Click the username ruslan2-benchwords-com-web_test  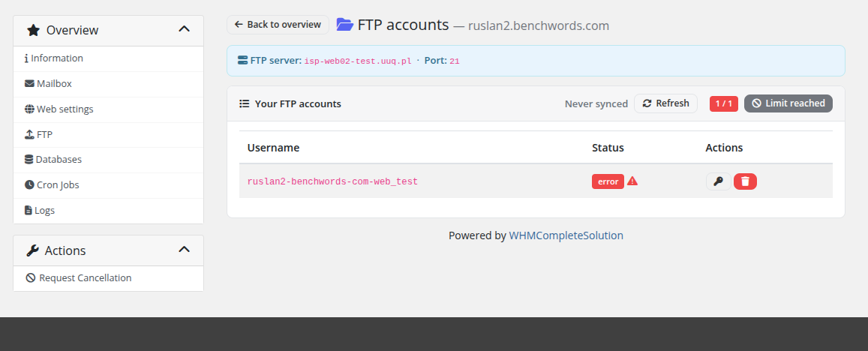[332, 181]
